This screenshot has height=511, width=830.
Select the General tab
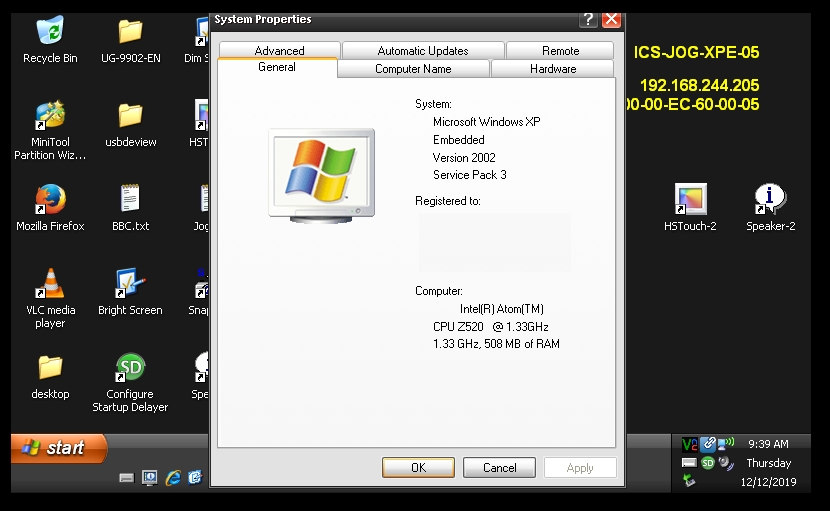(277, 67)
